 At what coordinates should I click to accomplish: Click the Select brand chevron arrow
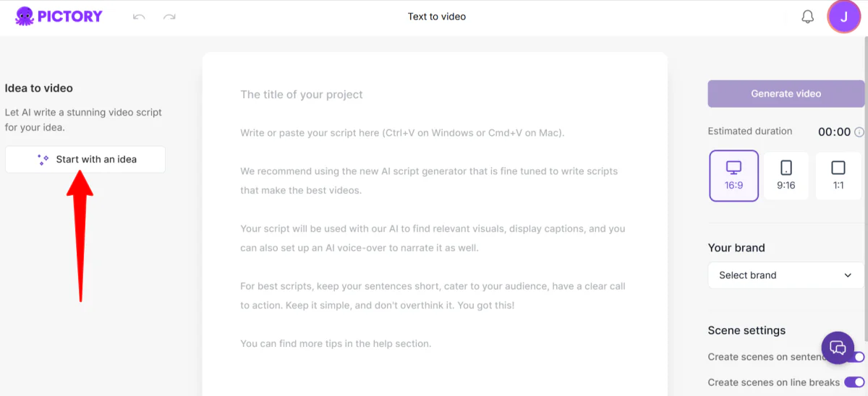click(x=848, y=275)
